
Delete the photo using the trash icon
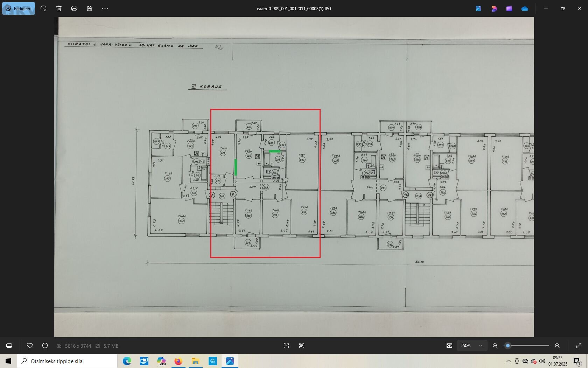pyautogui.click(x=59, y=8)
